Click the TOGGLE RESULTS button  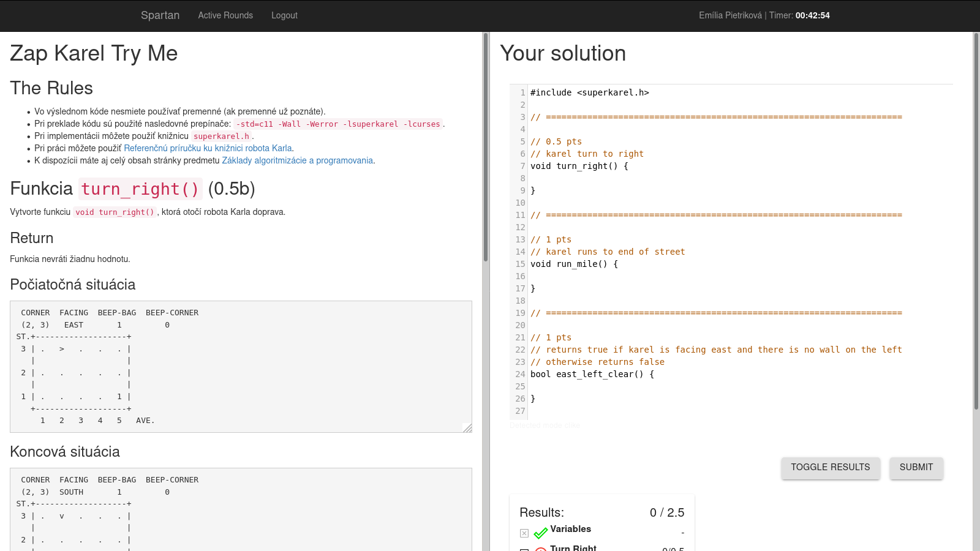pyautogui.click(x=830, y=468)
